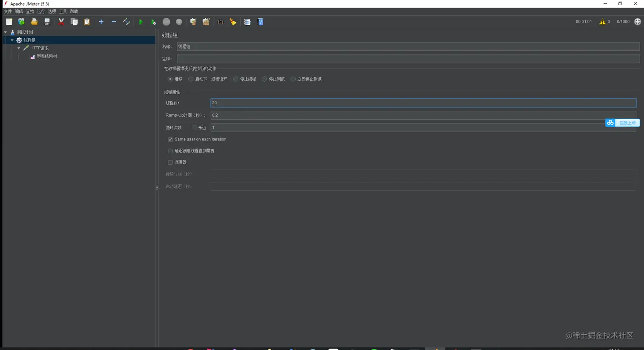Image resolution: width=644 pixels, height=350 pixels.
Task: Select HTTP请求 in the tree
Action: [39, 48]
